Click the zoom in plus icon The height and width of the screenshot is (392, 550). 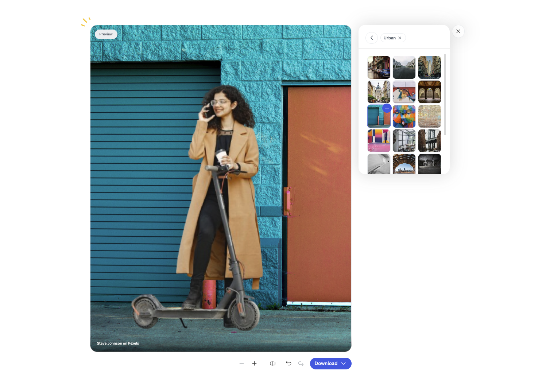[255, 364]
